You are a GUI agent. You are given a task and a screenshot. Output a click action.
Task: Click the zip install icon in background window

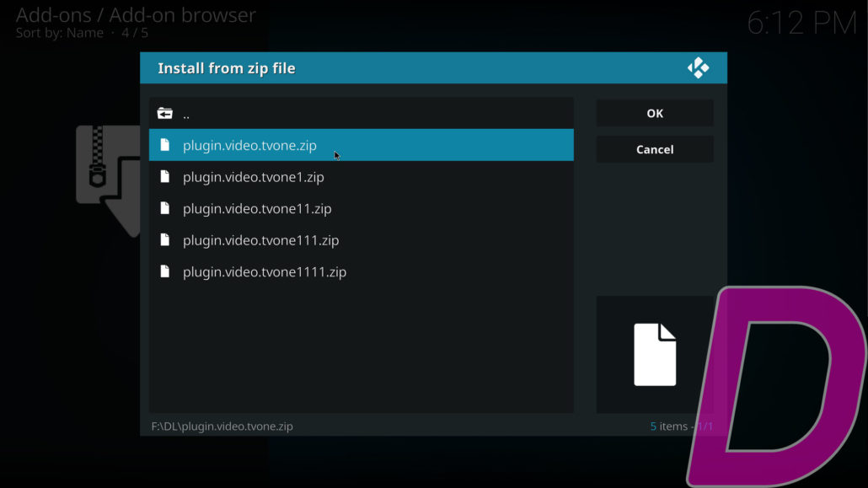(109, 180)
